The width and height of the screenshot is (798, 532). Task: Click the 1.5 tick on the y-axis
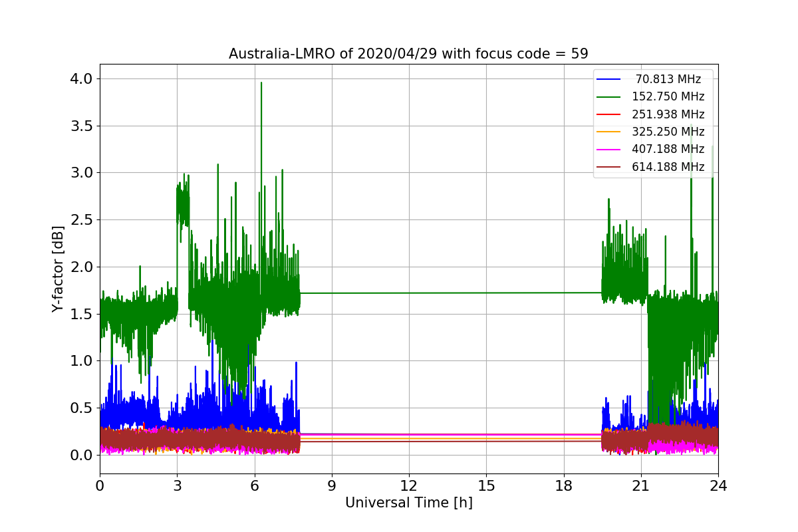point(82,314)
